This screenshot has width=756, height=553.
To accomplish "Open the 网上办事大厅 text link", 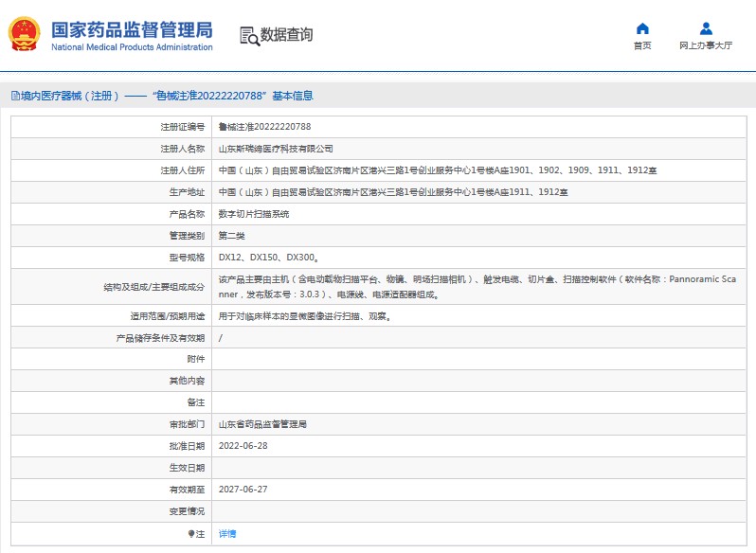I will (705, 45).
